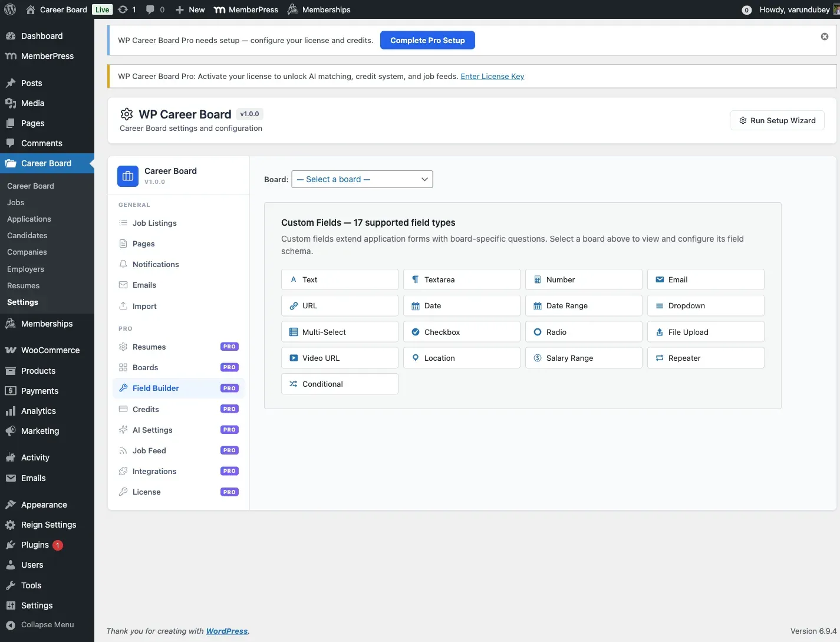Follow the WordPress footer link
The height and width of the screenshot is (642, 840).
tap(227, 631)
